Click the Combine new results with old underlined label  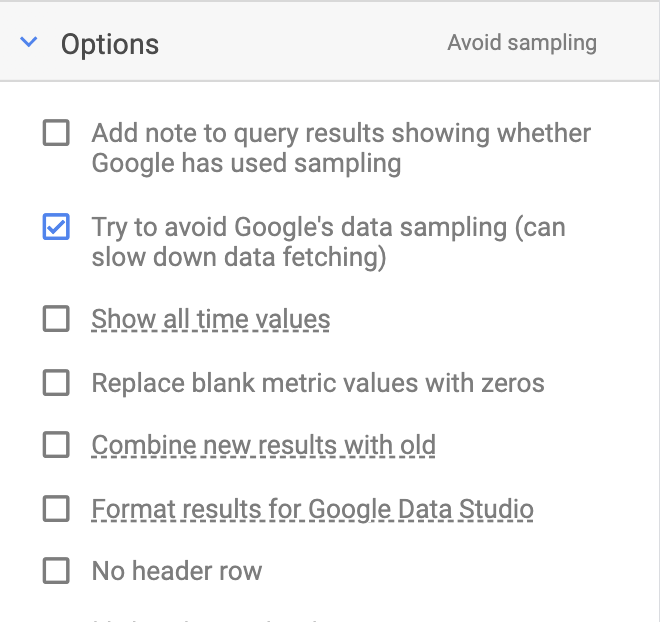(x=263, y=445)
